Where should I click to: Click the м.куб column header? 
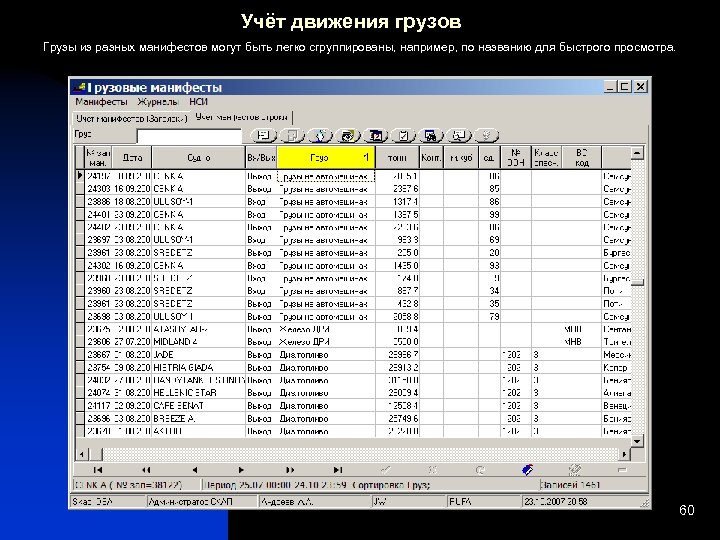461,158
